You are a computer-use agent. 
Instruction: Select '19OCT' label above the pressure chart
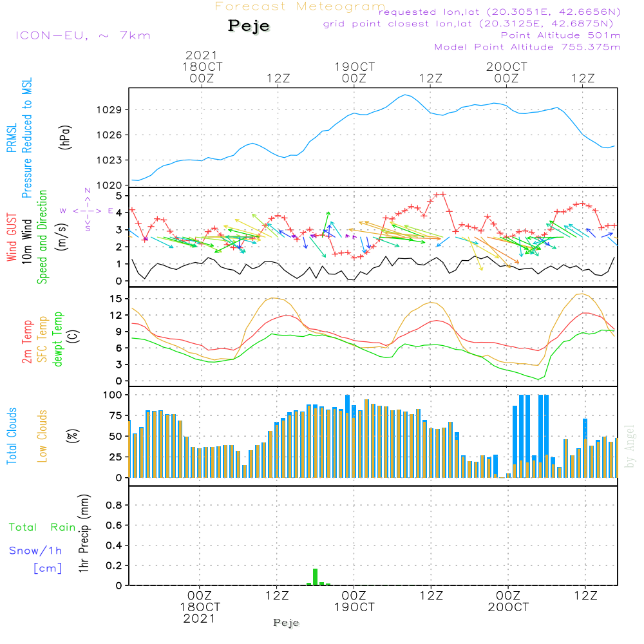coord(354,66)
